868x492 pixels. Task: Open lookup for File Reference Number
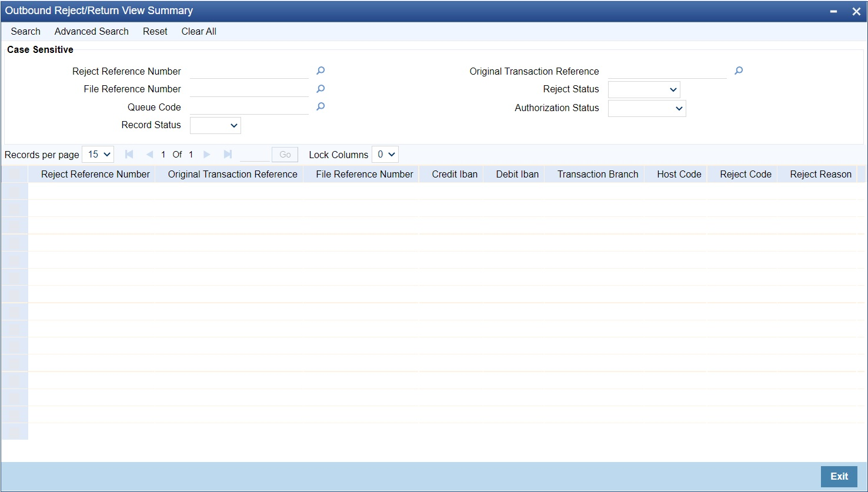321,89
